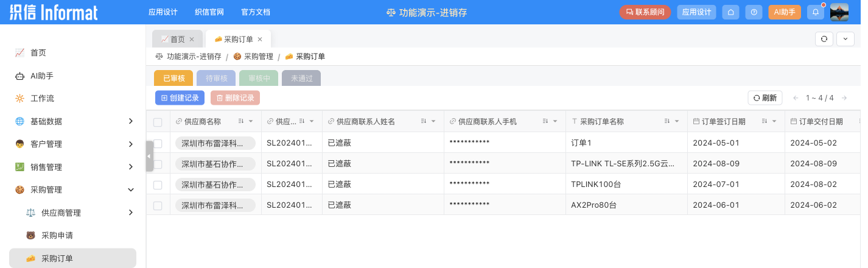868x268 pixels.
Task: Click the 创建记录 button
Action: [x=180, y=98]
